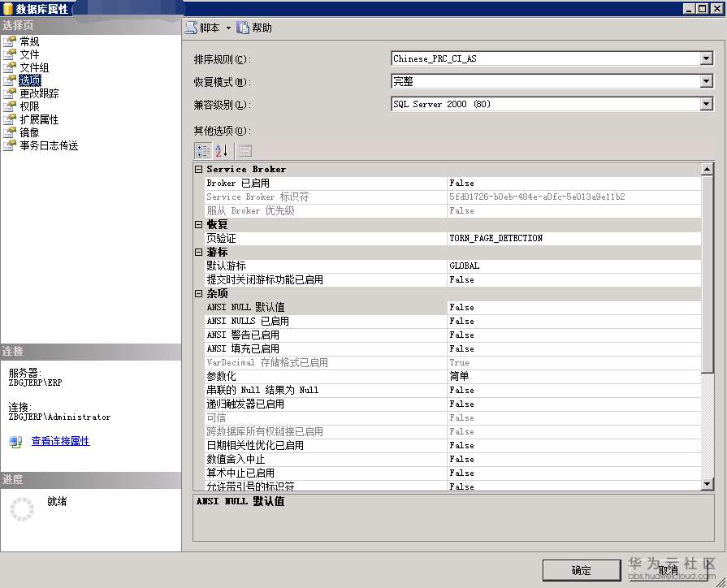
Task: Click the connection properties computer icon
Action: 15,442
